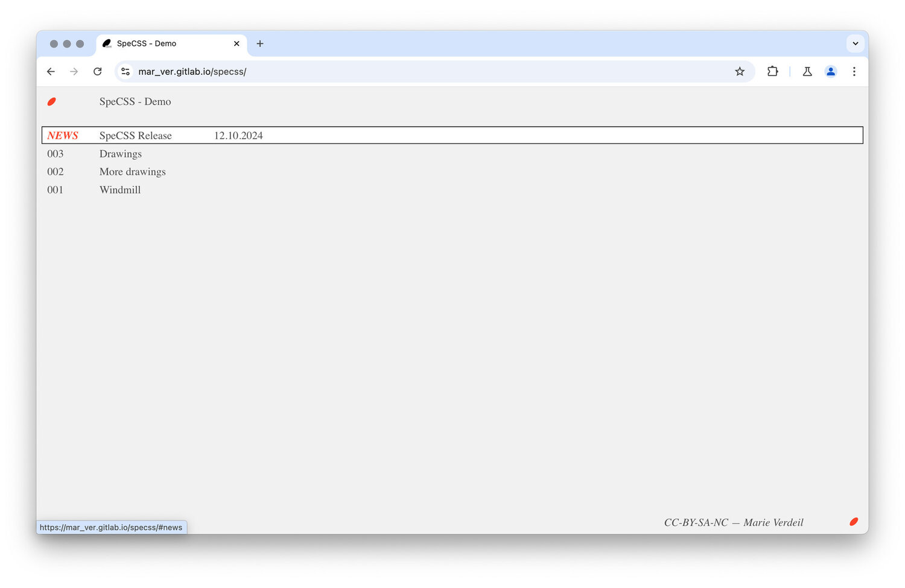The width and height of the screenshot is (905, 588).
Task: Click the forward navigation arrow
Action: click(74, 71)
